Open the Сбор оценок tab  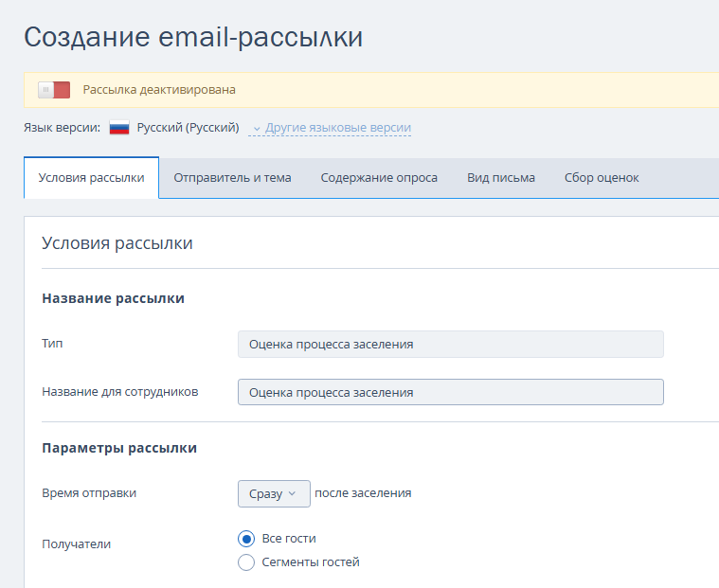tap(602, 178)
